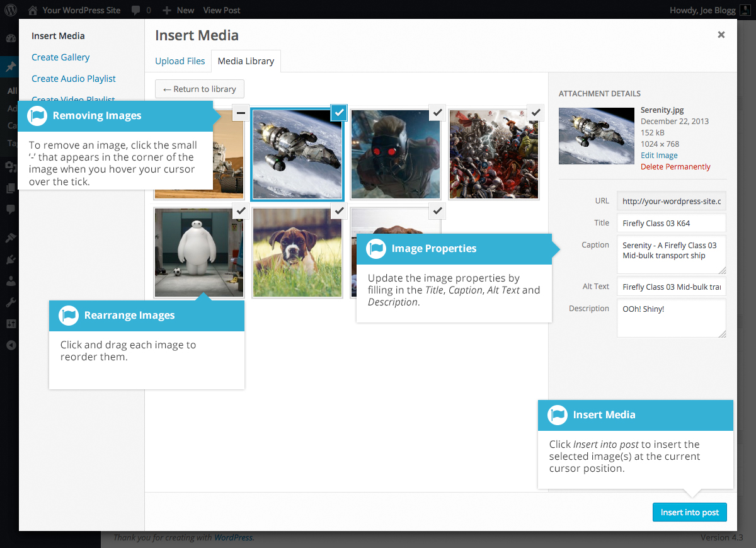
Task: Switch to the Media Library tab
Action: coord(246,61)
